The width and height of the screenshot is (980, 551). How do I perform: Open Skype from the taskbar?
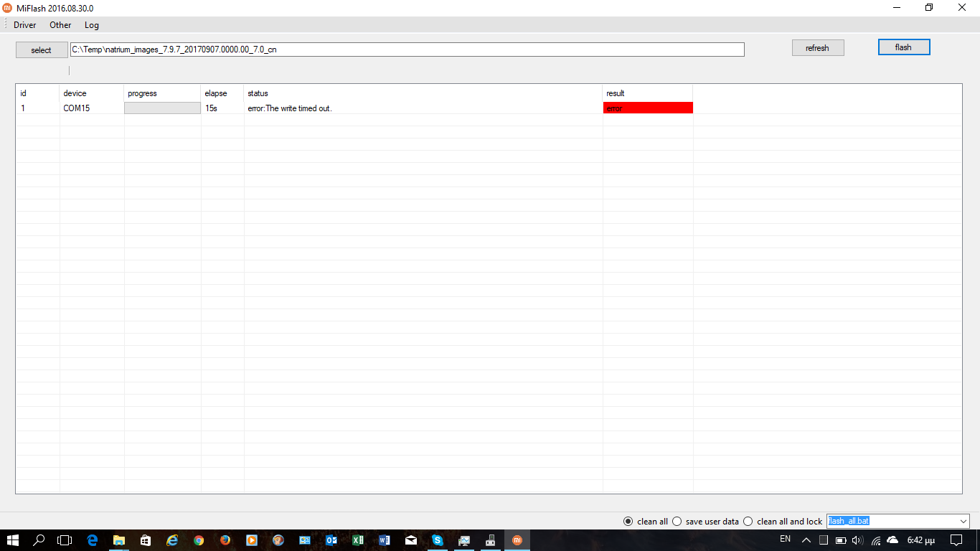(x=437, y=540)
